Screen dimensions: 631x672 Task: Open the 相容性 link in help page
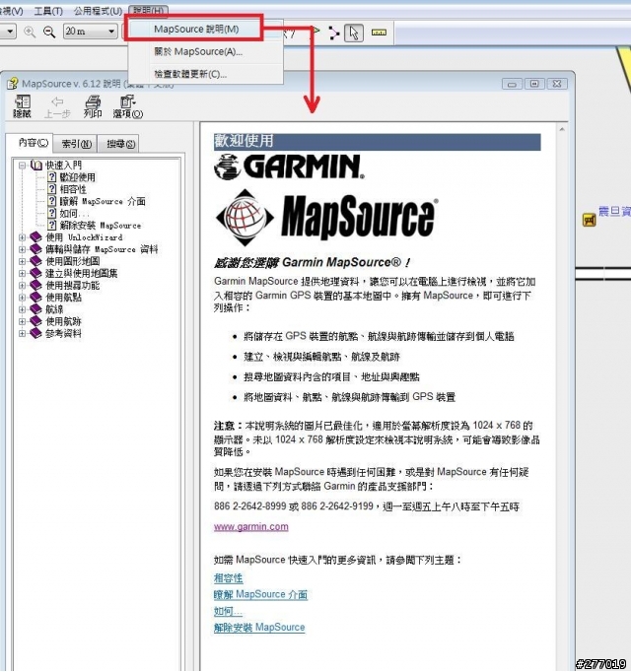[x=228, y=578]
